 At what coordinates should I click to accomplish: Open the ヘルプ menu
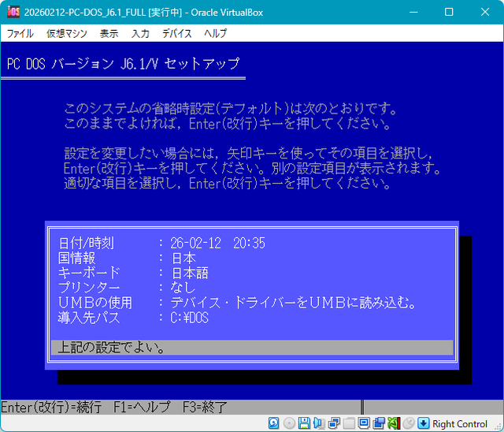pyautogui.click(x=215, y=34)
